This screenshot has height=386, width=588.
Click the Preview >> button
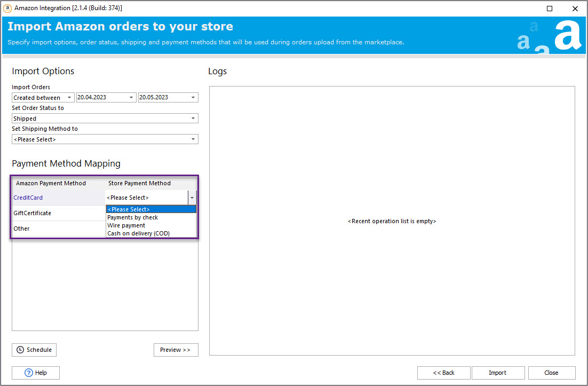(176, 350)
